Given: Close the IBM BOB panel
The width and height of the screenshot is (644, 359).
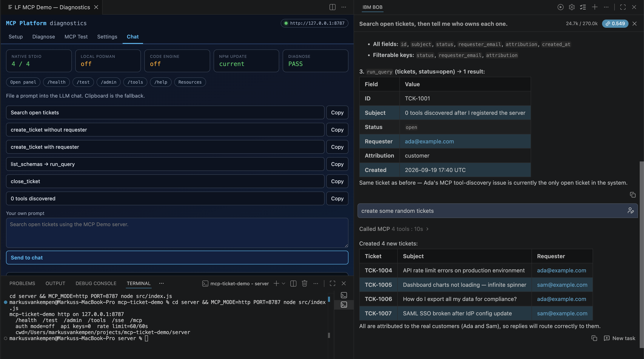Looking at the screenshot, I should 634,7.
